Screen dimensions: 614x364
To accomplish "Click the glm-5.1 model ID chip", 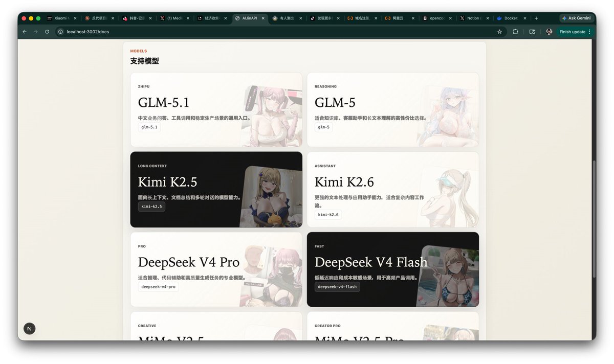I will (x=149, y=127).
